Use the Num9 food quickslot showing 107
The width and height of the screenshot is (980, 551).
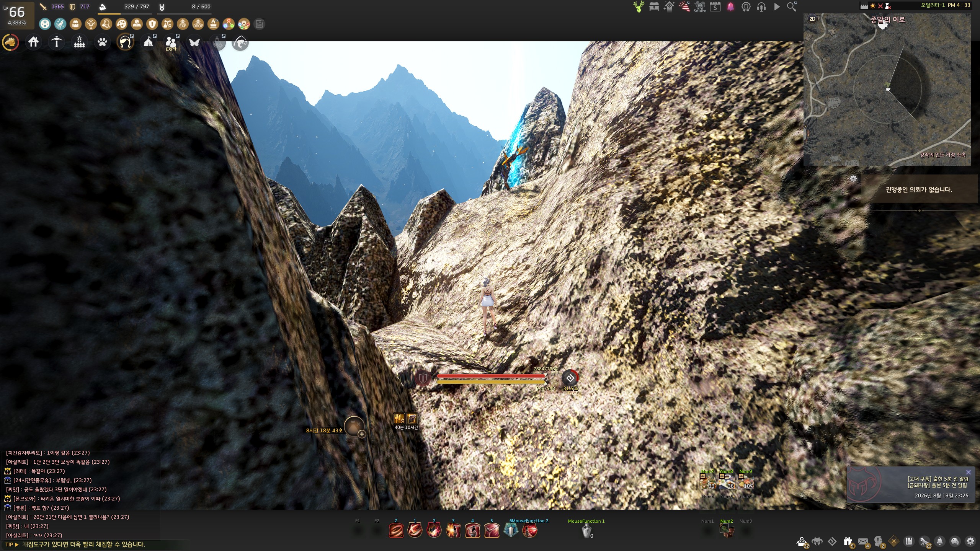[746, 481]
